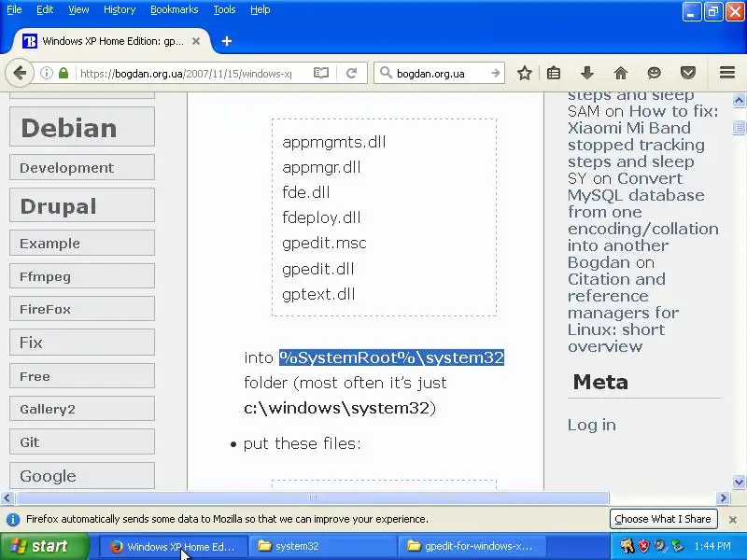Click the green padlock security icon
Screen dimensions: 747x560
pos(63,74)
